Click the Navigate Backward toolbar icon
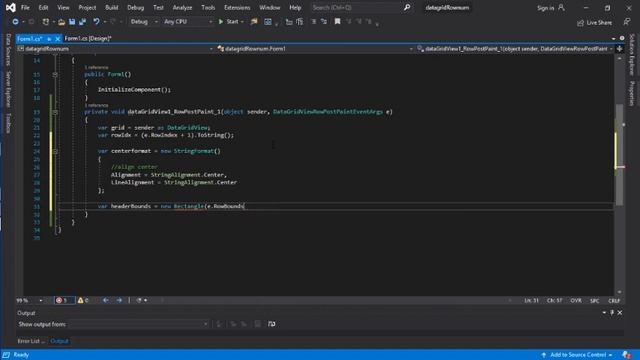640x360 pixels. [x=15, y=22]
